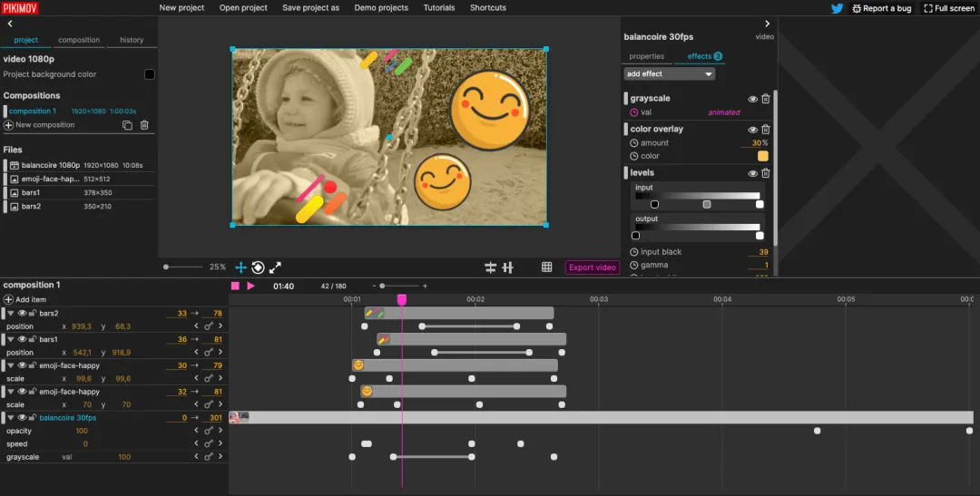Delete the grayscale effect with its trash icon
The width and height of the screenshot is (980, 496).
766,99
